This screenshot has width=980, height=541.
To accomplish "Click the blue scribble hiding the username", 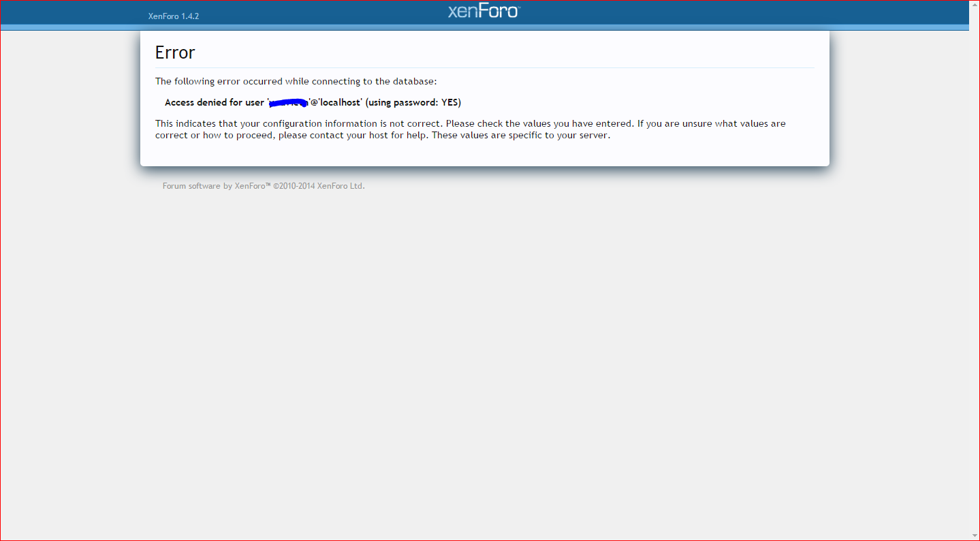I will (x=288, y=103).
